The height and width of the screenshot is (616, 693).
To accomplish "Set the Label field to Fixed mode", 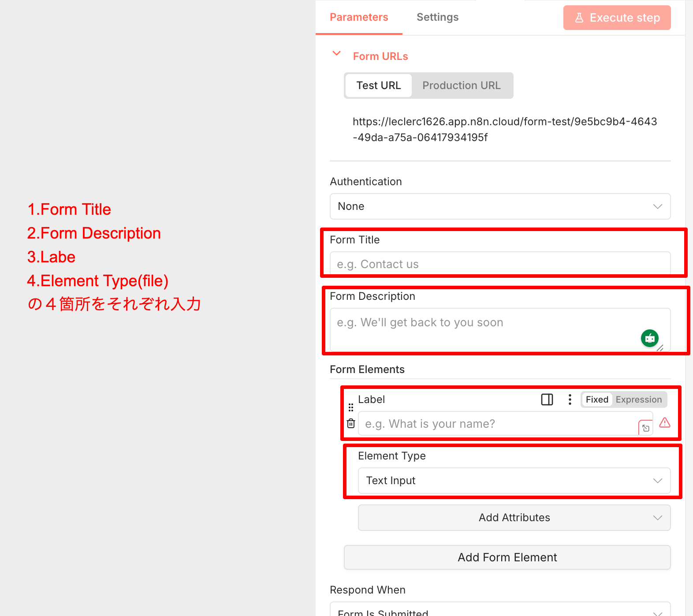I will [x=597, y=399].
